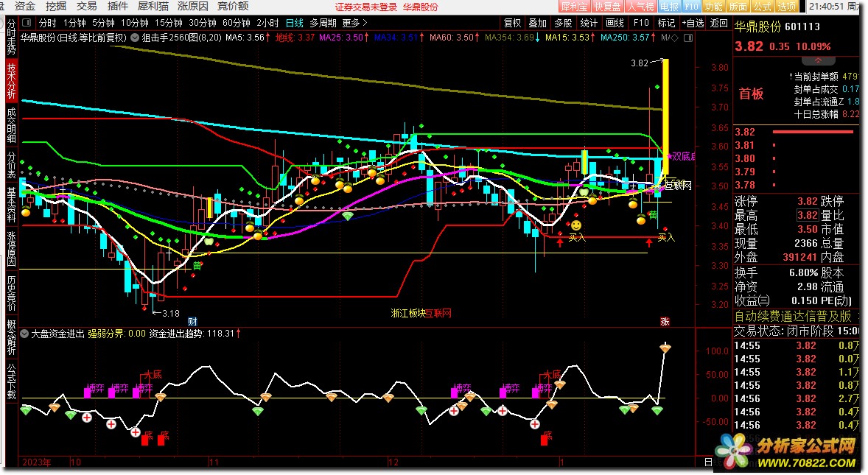The image size is (868, 475).
Task: Switch to the 历史竞价 side tab
Action: click(11, 292)
